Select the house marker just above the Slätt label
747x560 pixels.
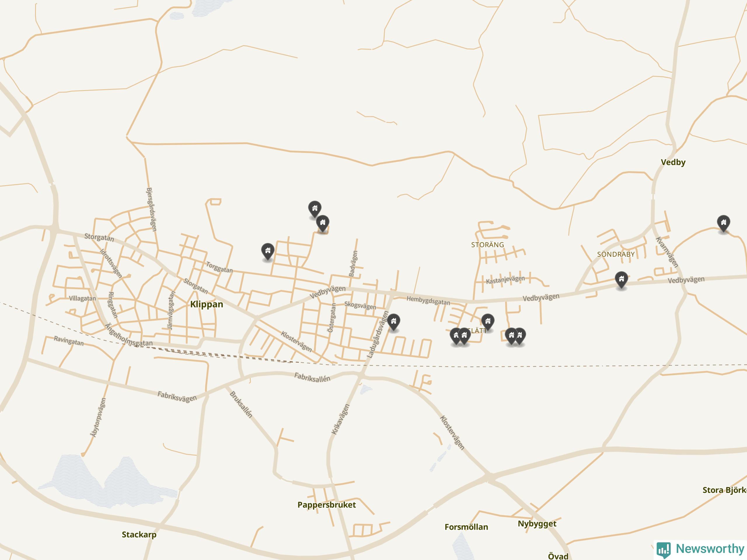(488, 322)
